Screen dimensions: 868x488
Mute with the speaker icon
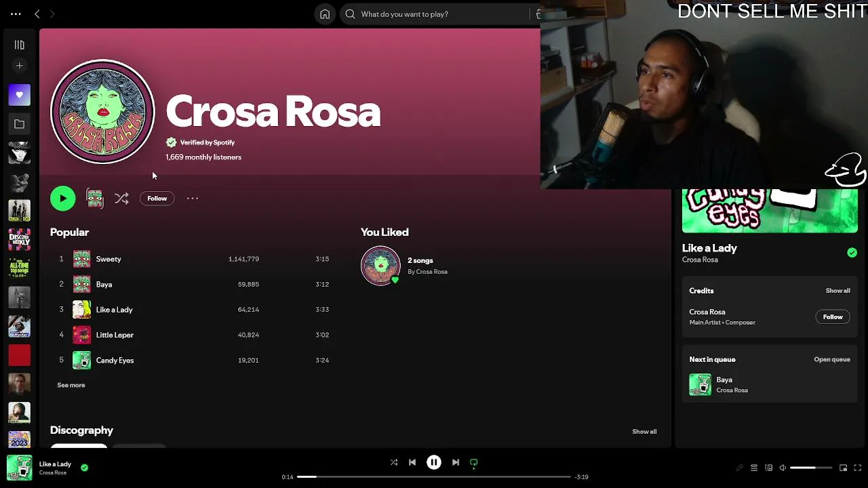pyautogui.click(x=783, y=468)
